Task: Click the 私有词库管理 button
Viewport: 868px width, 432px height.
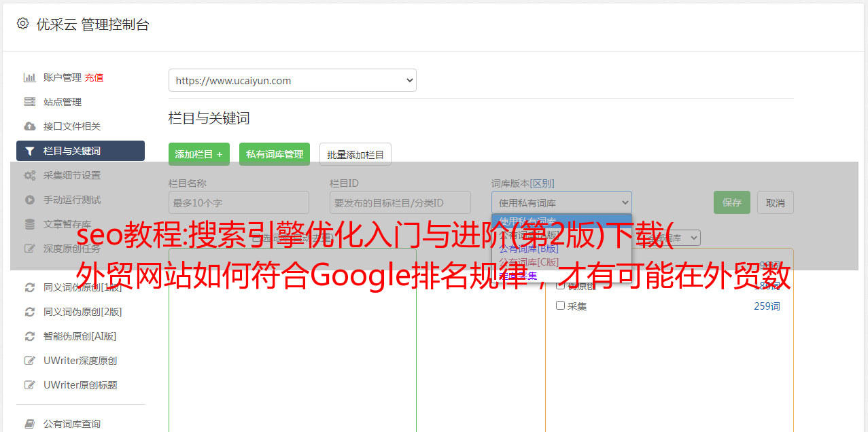Action: (x=275, y=154)
